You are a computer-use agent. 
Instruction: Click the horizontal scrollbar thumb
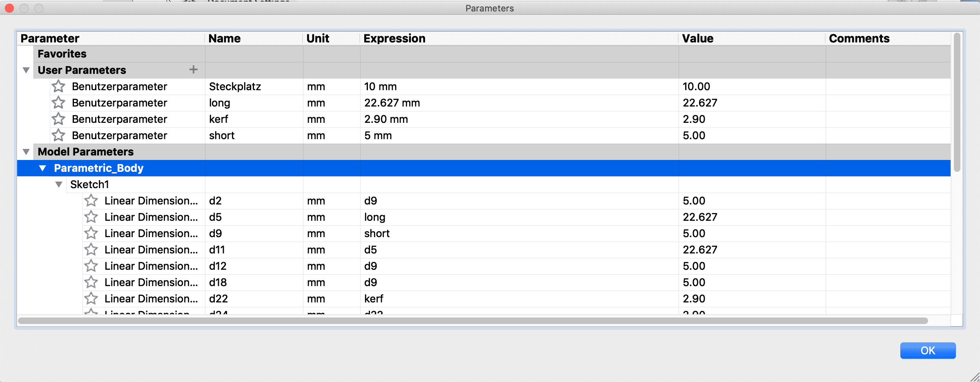coord(473,321)
